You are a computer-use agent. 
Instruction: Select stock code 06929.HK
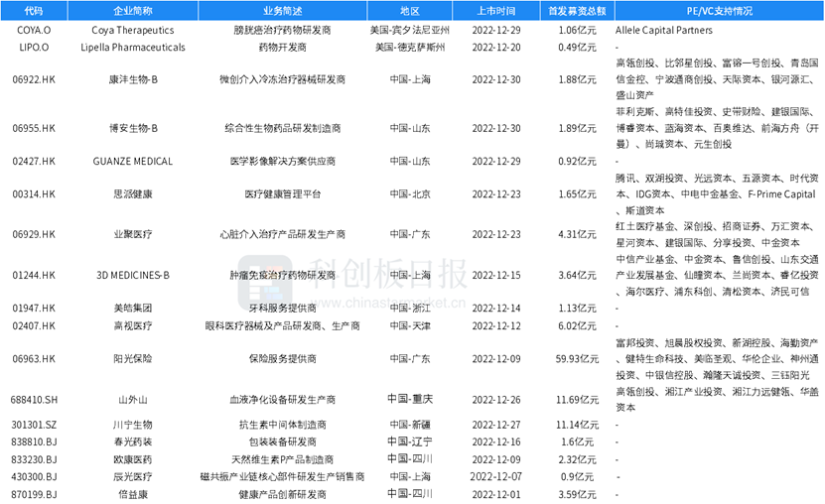34,234
